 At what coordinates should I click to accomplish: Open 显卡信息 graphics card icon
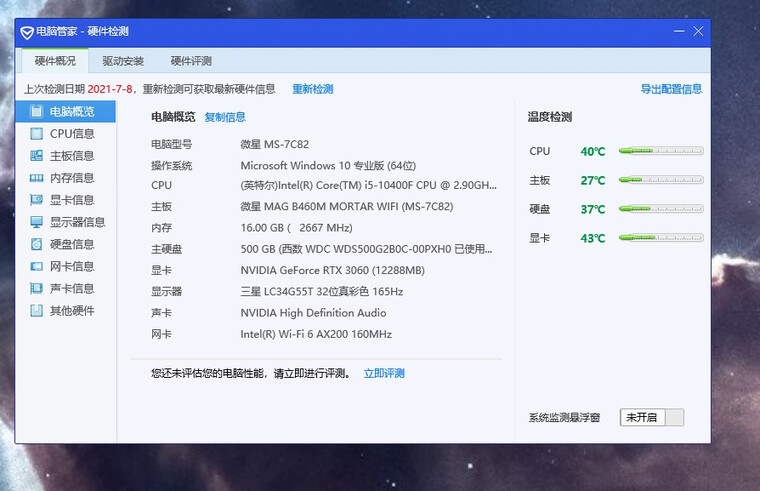pyautogui.click(x=36, y=200)
